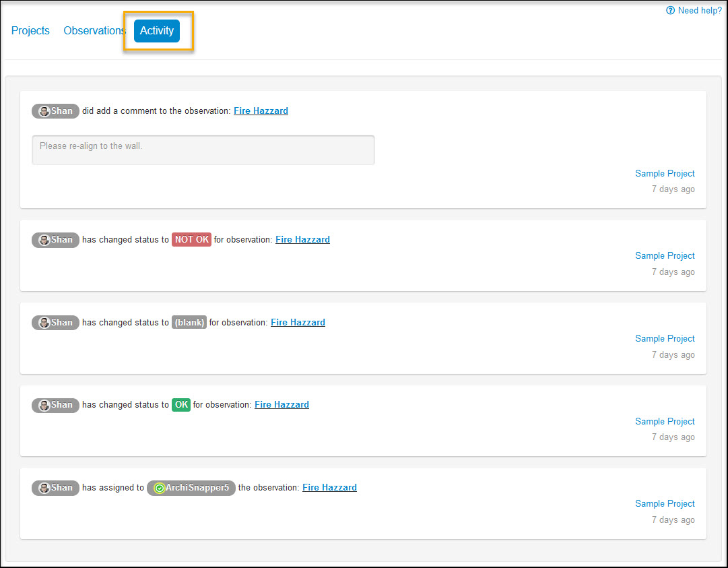
Task: Click Shan's avatar in the NOT OK entry
Action: pos(44,240)
